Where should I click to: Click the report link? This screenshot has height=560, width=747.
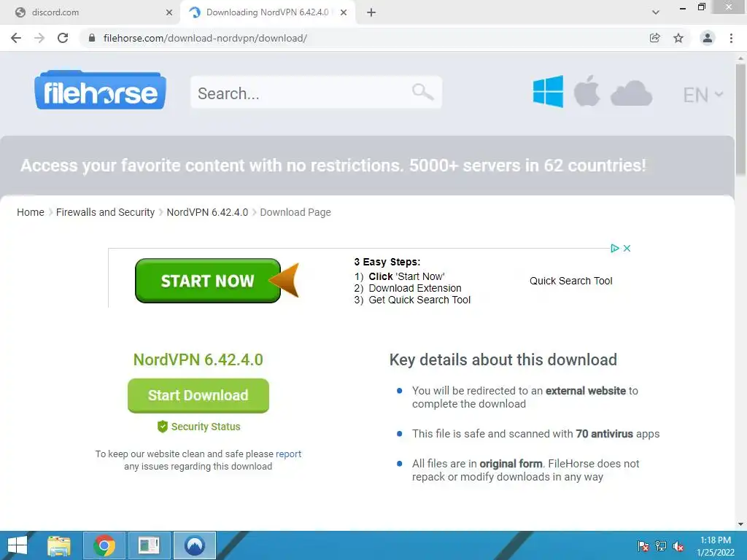click(288, 454)
